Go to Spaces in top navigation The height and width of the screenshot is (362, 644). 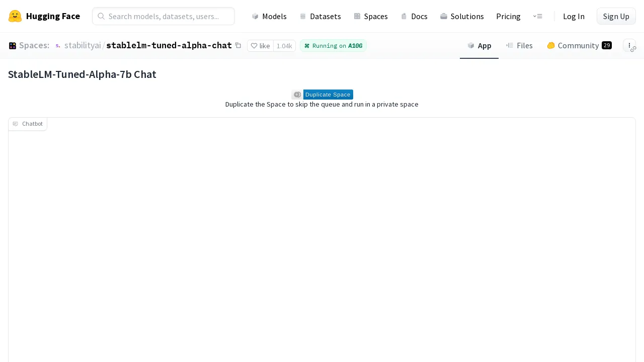[x=371, y=16]
